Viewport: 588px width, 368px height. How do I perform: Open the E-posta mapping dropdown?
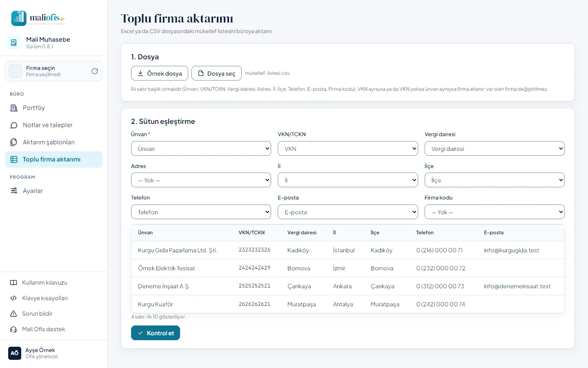pyautogui.click(x=348, y=212)
